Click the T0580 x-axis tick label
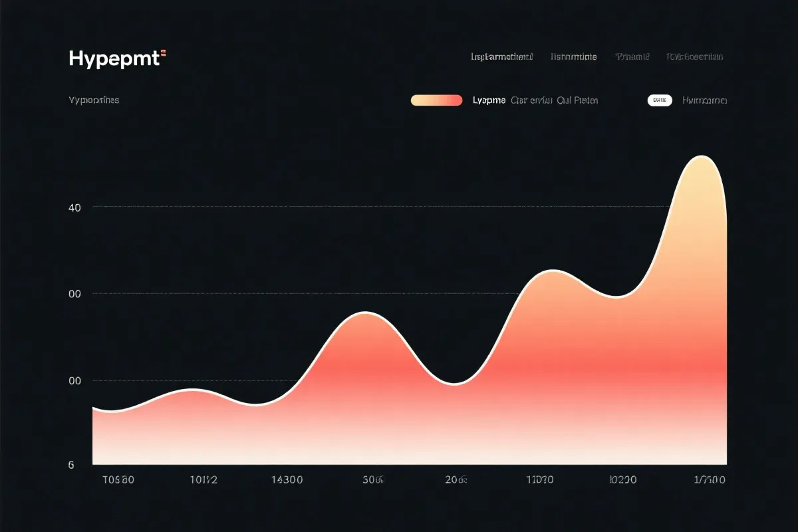Viewport: 798px width, 532px height. tap(119, 479)
